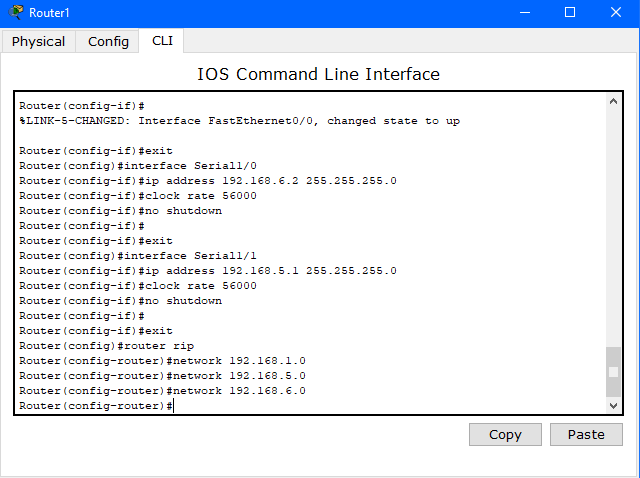Click the empty scrollbar track above thumb

click(613, 228)
